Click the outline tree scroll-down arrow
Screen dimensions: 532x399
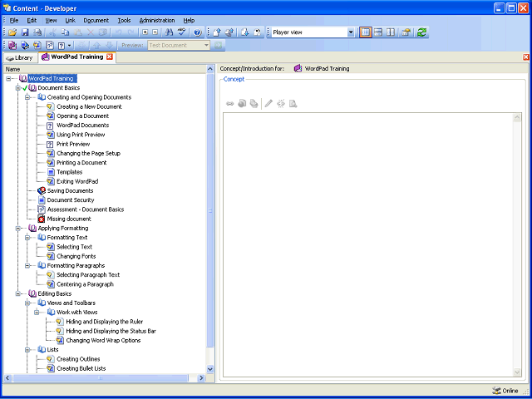210,369
